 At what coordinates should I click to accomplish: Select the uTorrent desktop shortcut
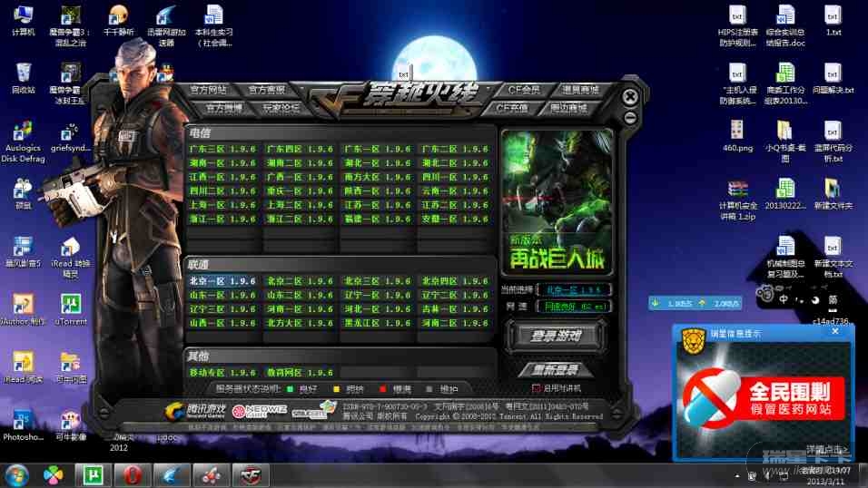click(71, 309)
